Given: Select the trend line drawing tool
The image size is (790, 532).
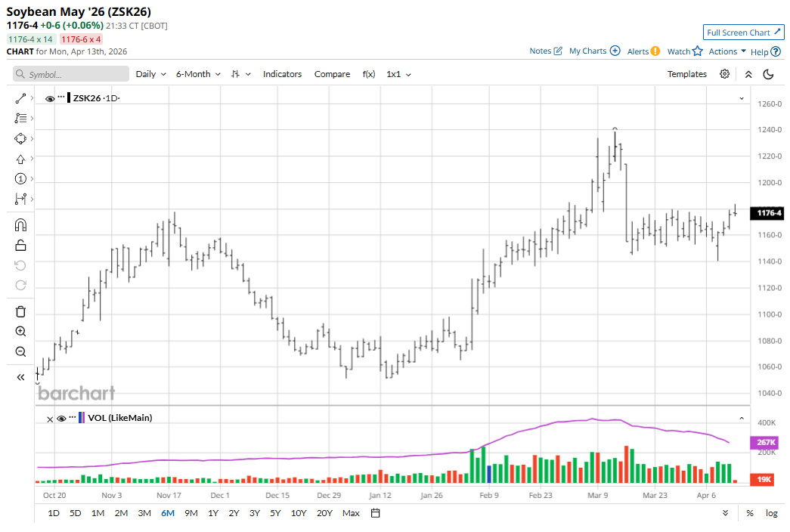Looking at the screenshot, I should 20,98.
